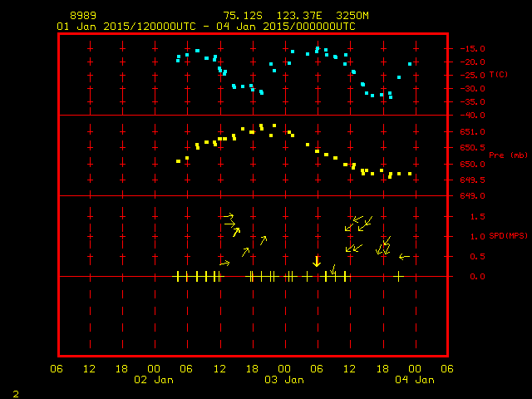Select the 04 Jan date label

[413, 380]
